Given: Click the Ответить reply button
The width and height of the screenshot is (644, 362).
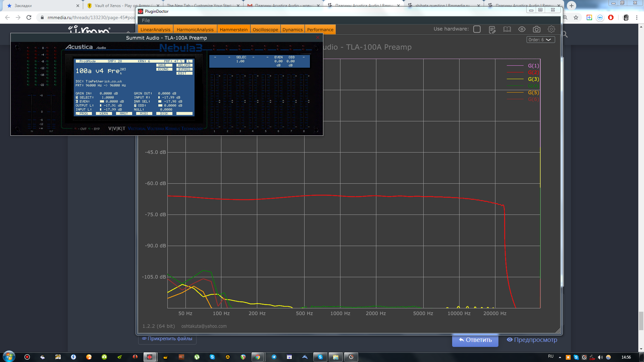Looking at the screenshot, I should point(475,340).
